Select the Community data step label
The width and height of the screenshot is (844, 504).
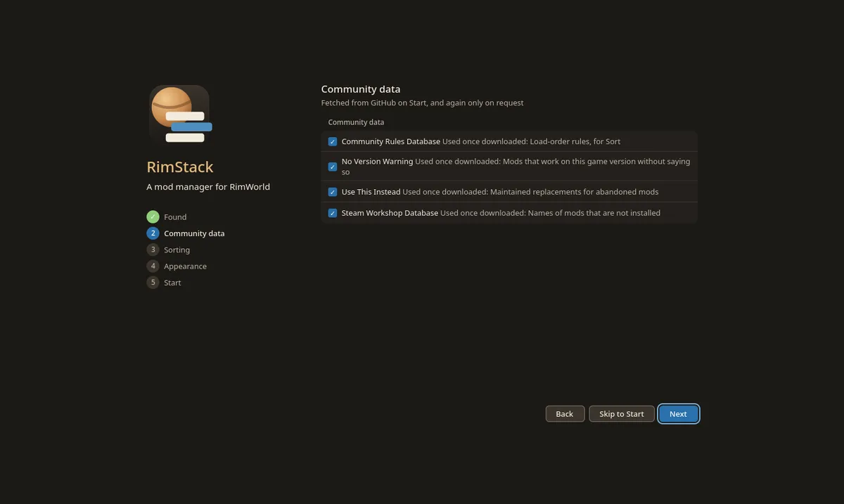pos(194,233)
